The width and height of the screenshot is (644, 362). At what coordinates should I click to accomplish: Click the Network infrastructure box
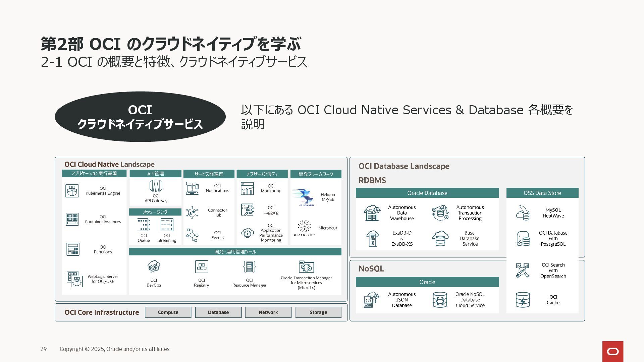pyautogui.click(x=268, y=312)
